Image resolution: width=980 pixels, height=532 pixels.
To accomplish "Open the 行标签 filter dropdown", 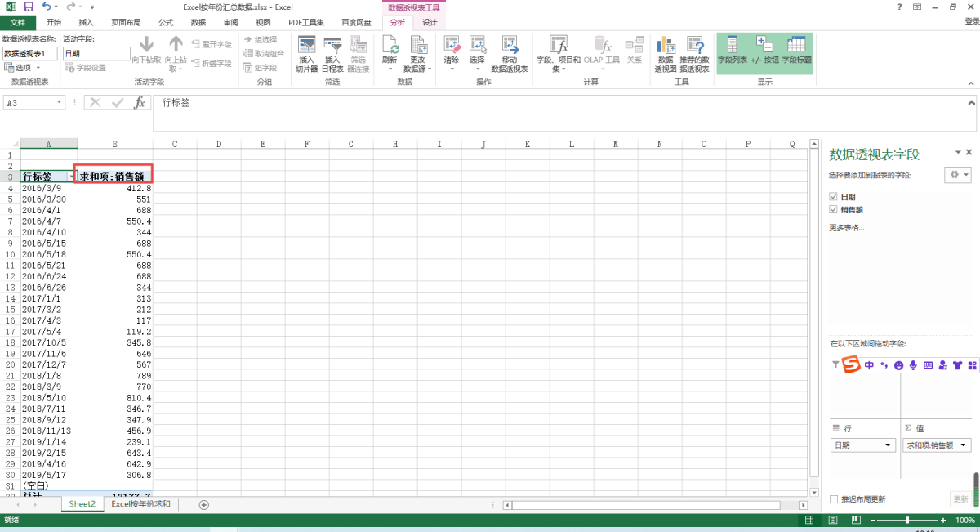I will tap(70, 177).
